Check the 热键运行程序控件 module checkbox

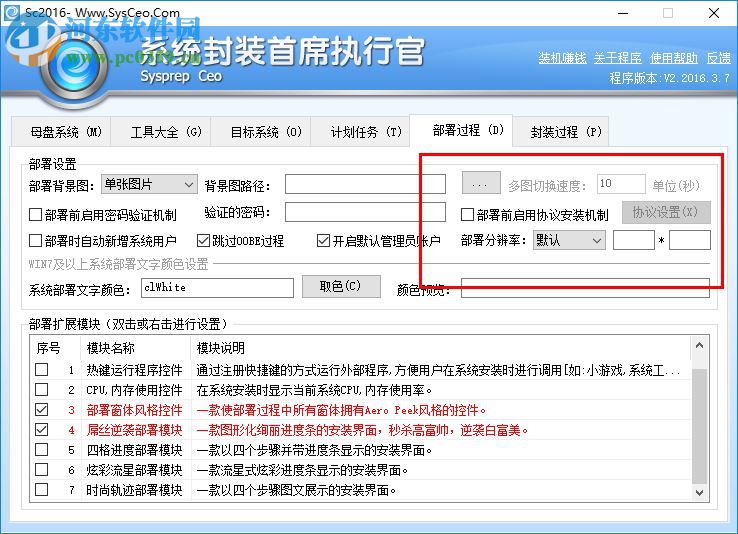tap(41, 370)
